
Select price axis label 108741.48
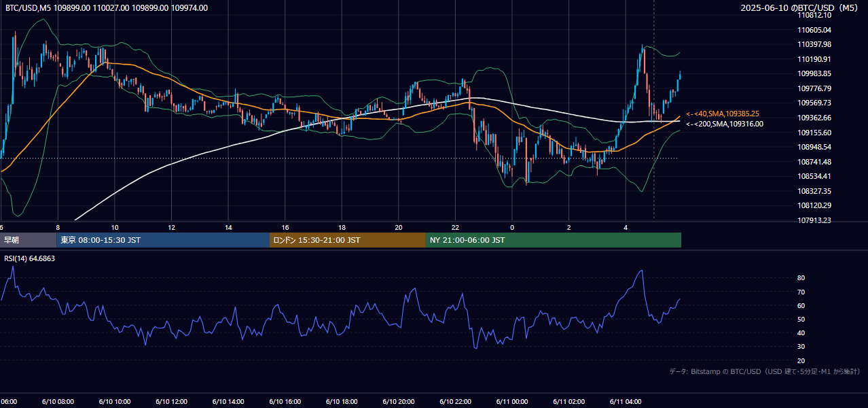(x=814, y=162)
